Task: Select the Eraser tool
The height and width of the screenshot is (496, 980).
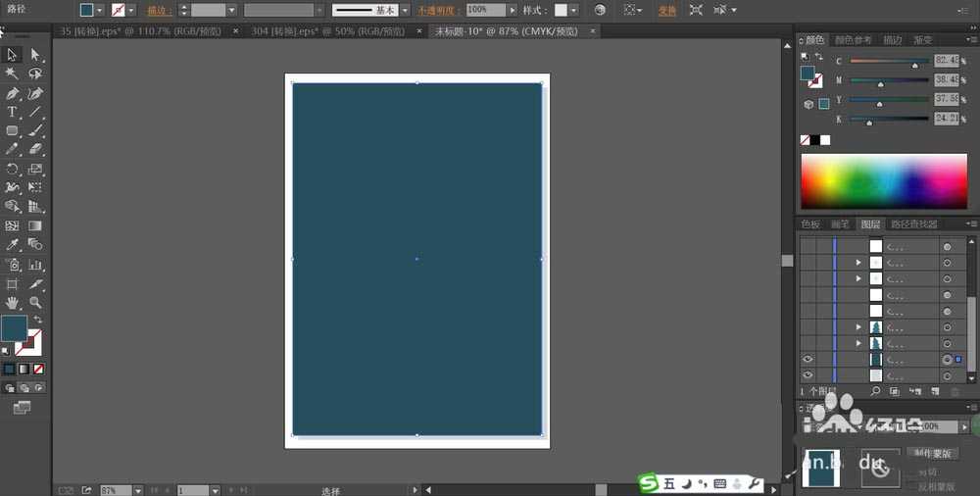Action: 36,149
